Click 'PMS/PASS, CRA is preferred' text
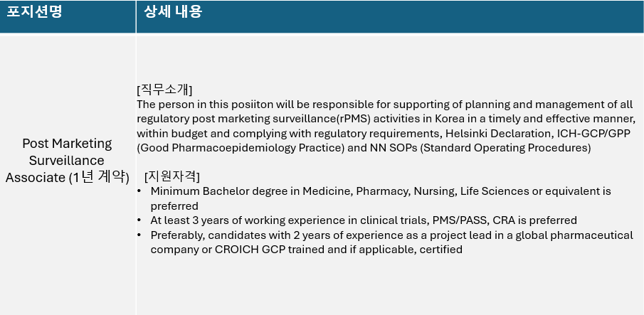644x315 pixels. 505,220
